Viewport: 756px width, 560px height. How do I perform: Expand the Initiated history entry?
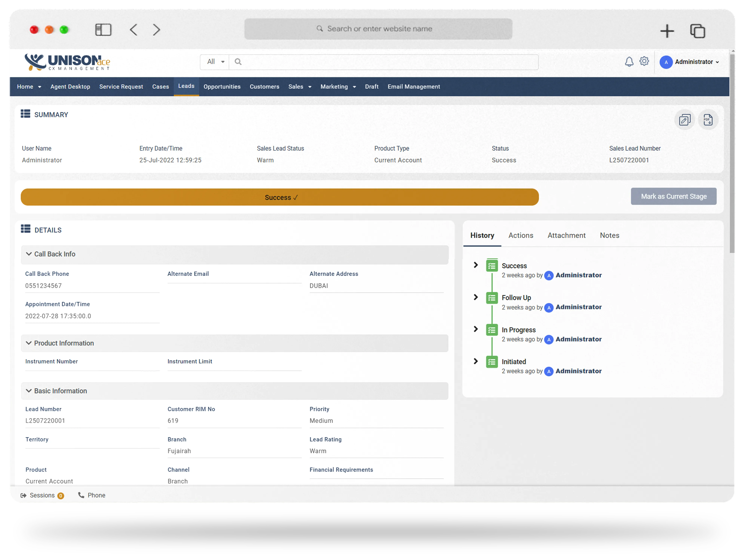tap(476, 361)
